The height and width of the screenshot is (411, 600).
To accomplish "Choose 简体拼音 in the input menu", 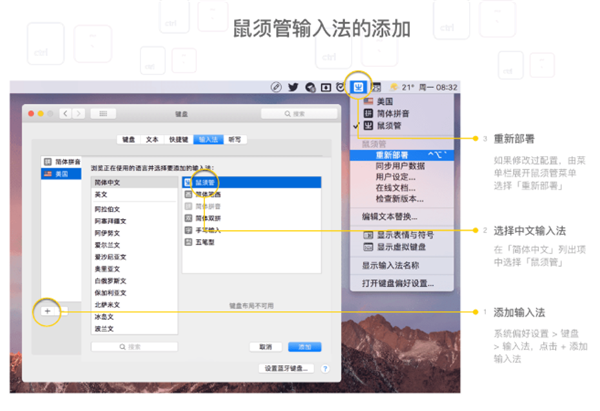I will 395,115.
